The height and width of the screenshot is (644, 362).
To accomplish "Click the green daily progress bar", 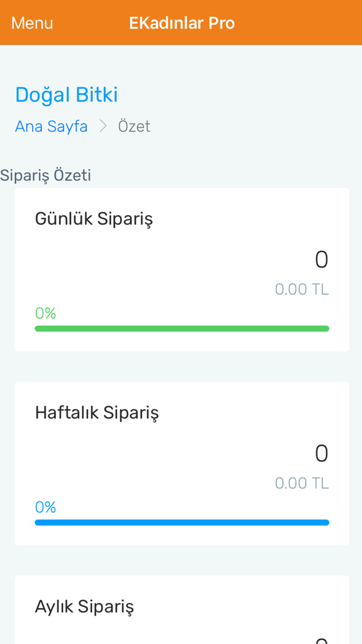I will (182, 329).
